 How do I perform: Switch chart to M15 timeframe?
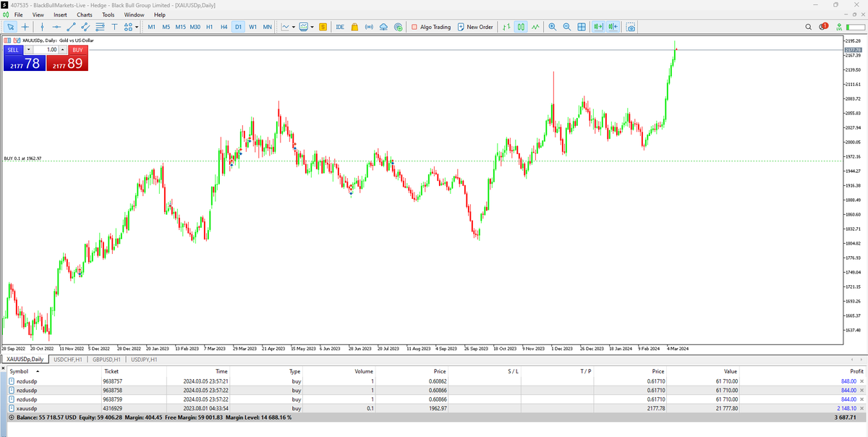pos(180,27)
